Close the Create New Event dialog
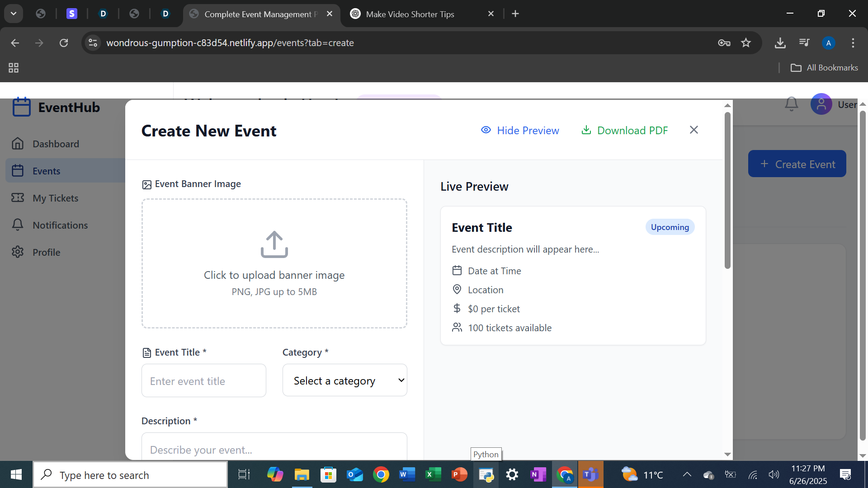 (x=694, y=130)
